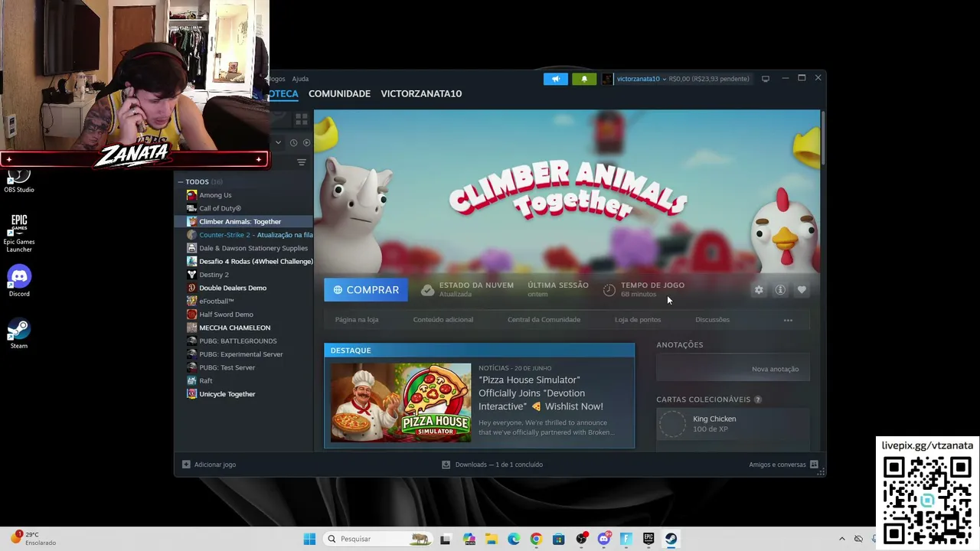
Task: Open Steam announcements megaphone button
Action: [x=556, y=79]
